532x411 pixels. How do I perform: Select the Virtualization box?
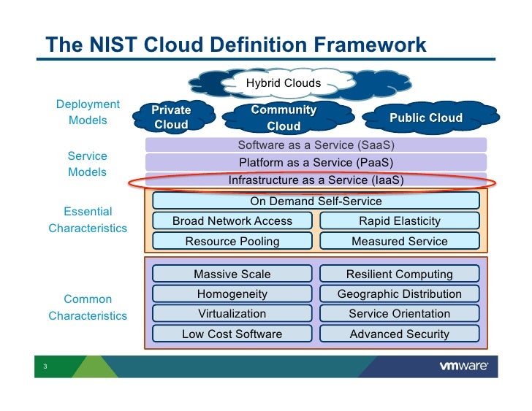(232, 313)
